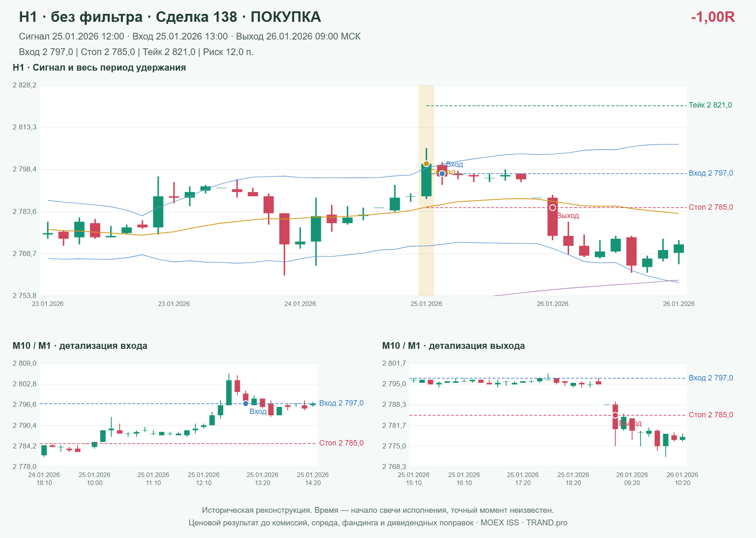756x538 pixels.
Task: Click the blue entry marker on H1 chart
Action: coord(442,174)
